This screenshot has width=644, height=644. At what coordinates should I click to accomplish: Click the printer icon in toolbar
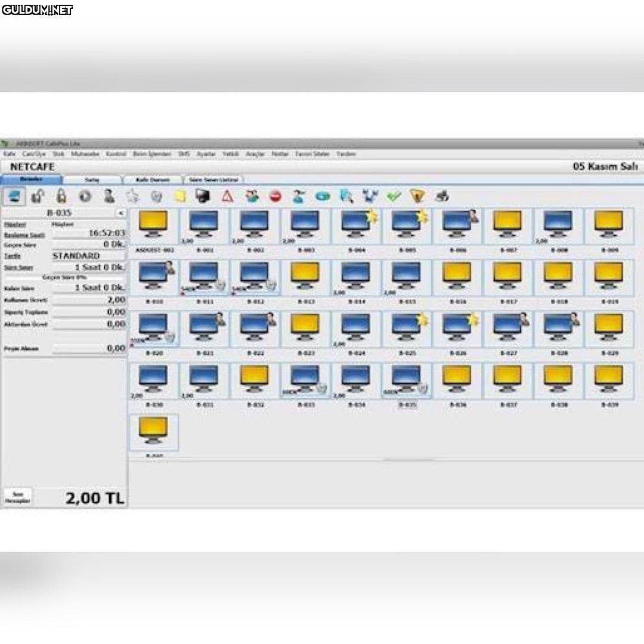[442, 196]
